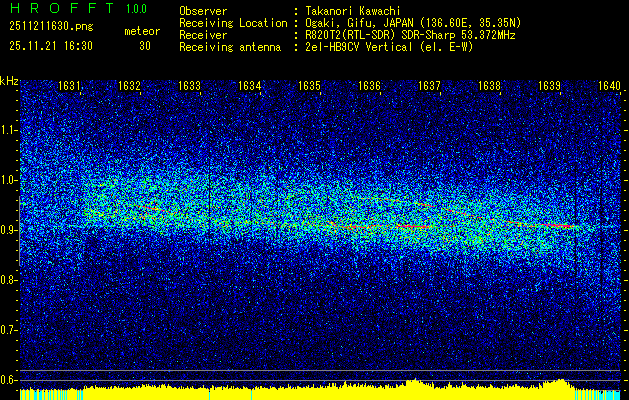Select the filename 2511211630.png
629x400 pixels.
[51, 27]
